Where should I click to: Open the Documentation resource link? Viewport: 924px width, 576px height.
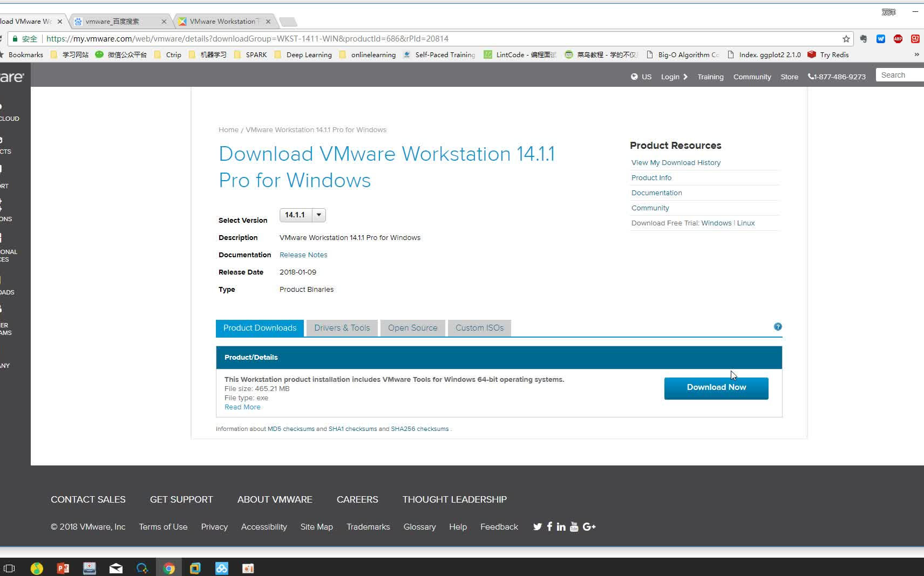(x=657, y=193)
